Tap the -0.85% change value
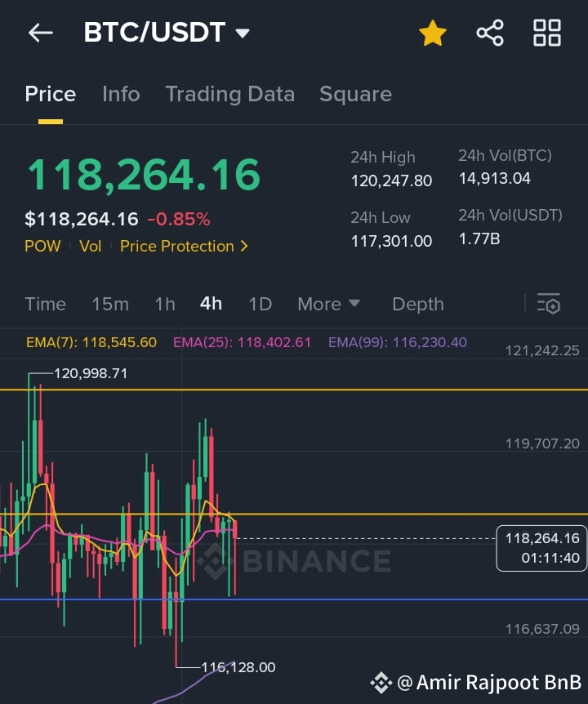Image resolution: width=588 pixels, height=704 pixels. (x=179, y=219)
